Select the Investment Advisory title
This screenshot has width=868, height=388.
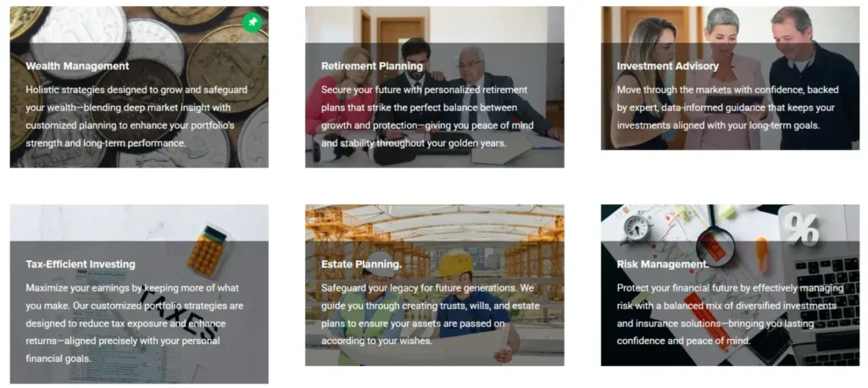click(668, 66)
